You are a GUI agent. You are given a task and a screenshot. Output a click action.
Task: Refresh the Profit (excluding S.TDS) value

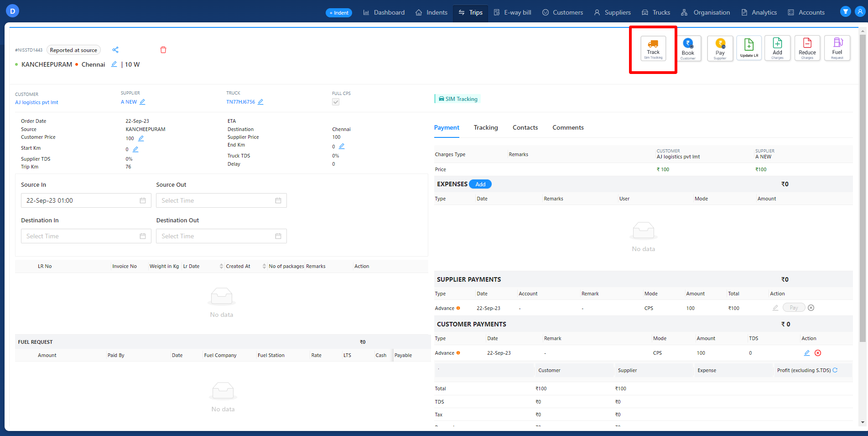(835, 370)
